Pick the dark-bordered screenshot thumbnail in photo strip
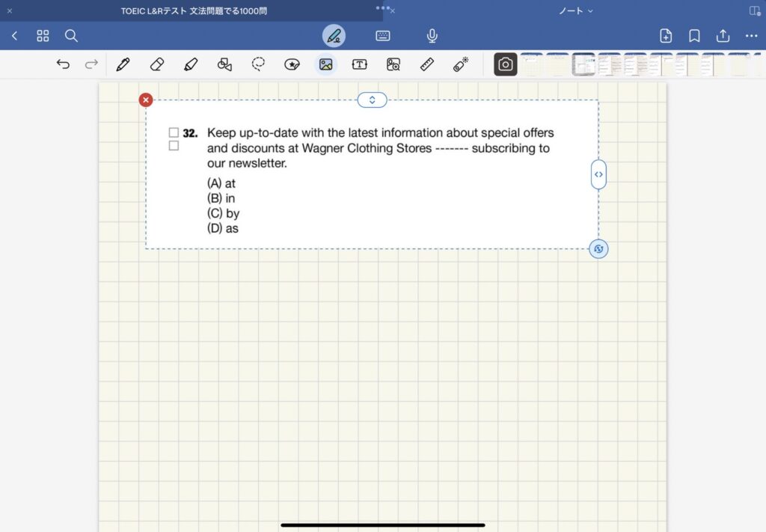Image resolution: width=766 pixels, height=532 pixels. pyautogui.click(x=583, y=64)
